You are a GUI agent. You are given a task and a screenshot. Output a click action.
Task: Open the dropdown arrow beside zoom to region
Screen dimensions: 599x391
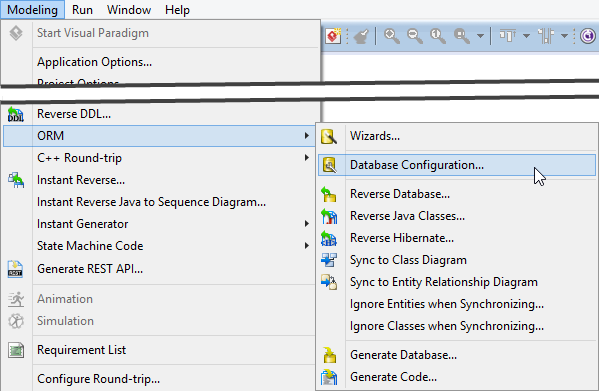coord(481,36)
